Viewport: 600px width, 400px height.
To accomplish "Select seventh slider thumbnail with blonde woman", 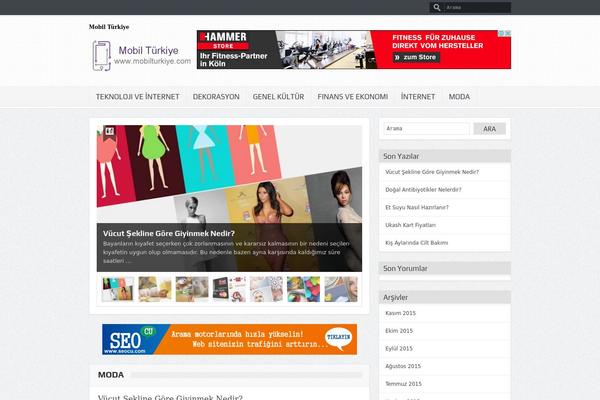I will point(341,289).
